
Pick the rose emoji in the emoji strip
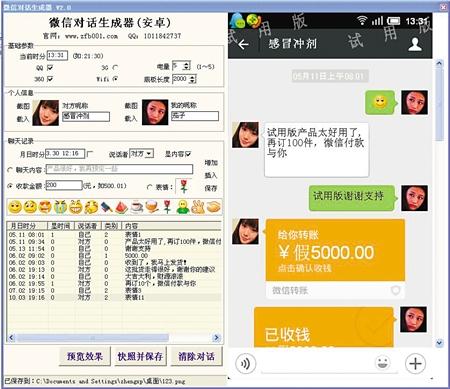[167, 207]
